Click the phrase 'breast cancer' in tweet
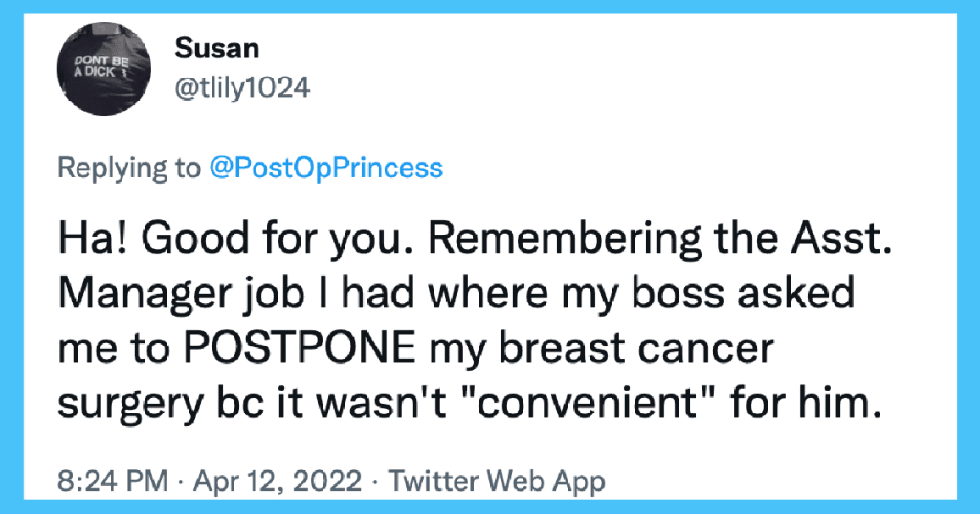The height and width of the screenshot is (514, 980). [636, 347]
